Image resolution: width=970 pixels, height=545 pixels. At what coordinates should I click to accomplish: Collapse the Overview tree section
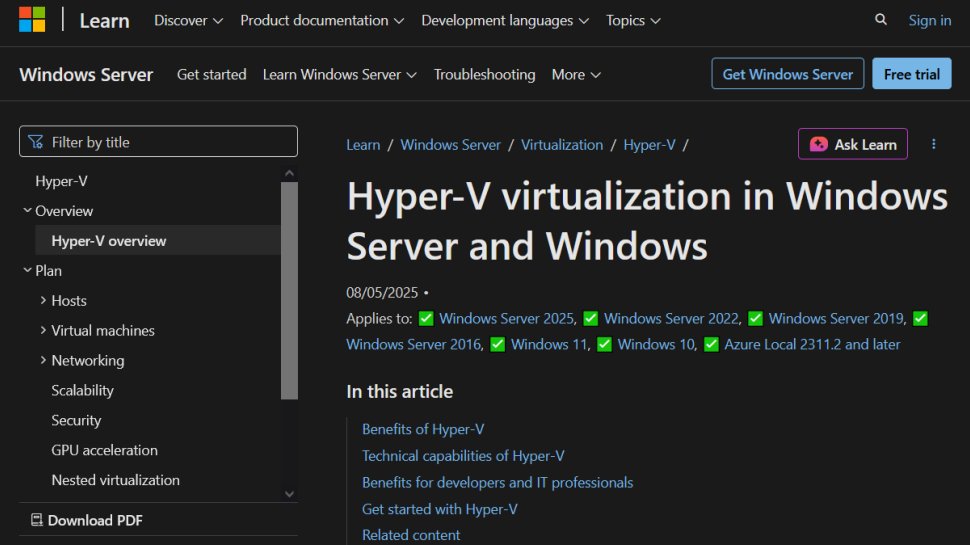tap(27, 210)
